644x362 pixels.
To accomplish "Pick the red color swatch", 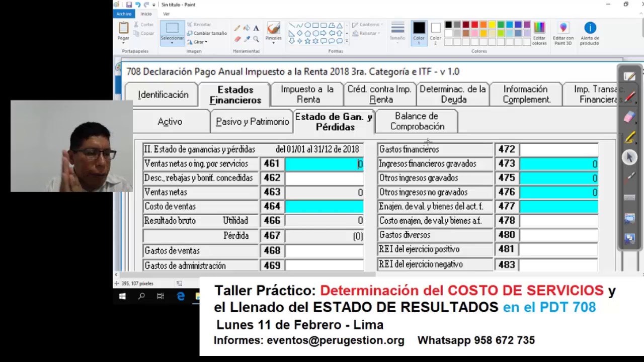I will (x=474, y=25).
